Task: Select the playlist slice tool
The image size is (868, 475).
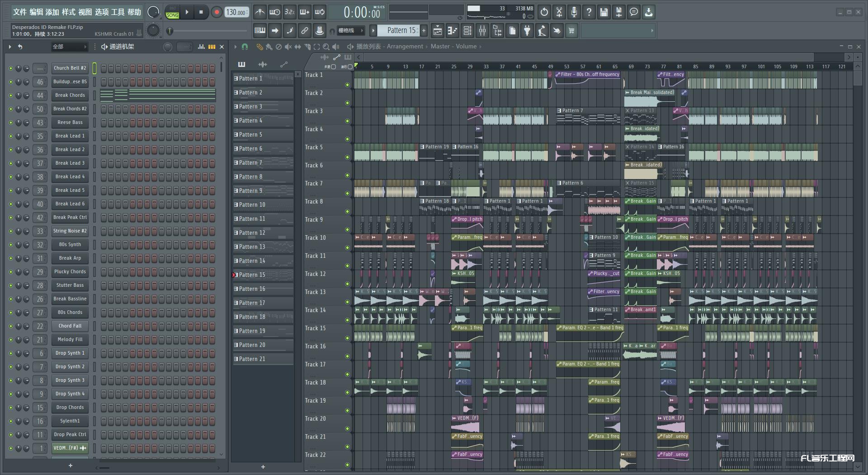Action: click(x=307, y=47)
